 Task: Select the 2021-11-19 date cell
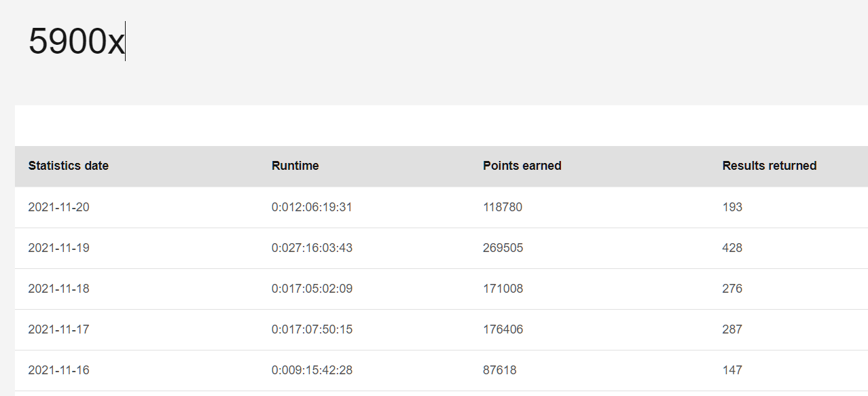(58, 248)
